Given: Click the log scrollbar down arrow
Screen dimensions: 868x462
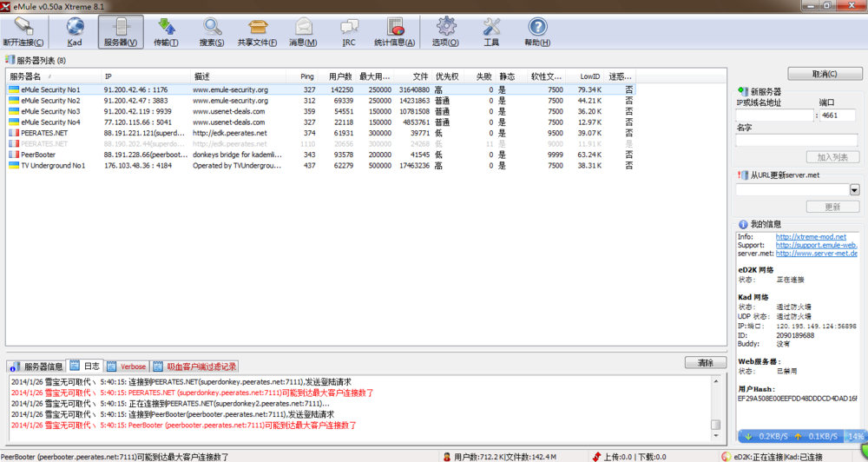Looking at the screenshot, I should click(x=716, y=437).
